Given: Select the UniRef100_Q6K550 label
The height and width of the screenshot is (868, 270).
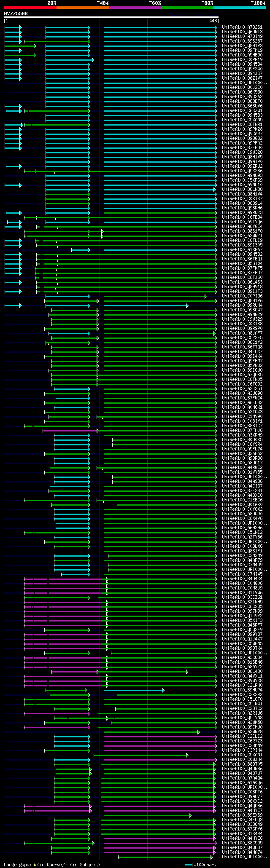Looking at the screenshot, I should click(x=242, y=92).
